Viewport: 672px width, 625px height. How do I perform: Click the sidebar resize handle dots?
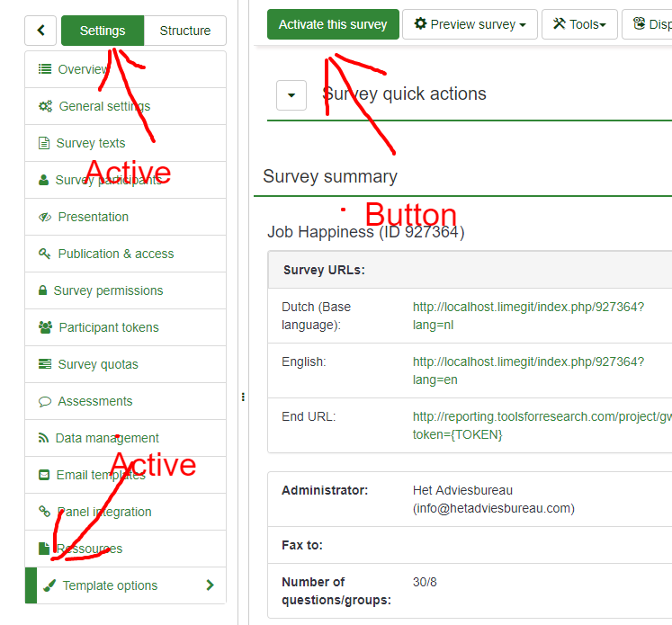click(243, 397)
